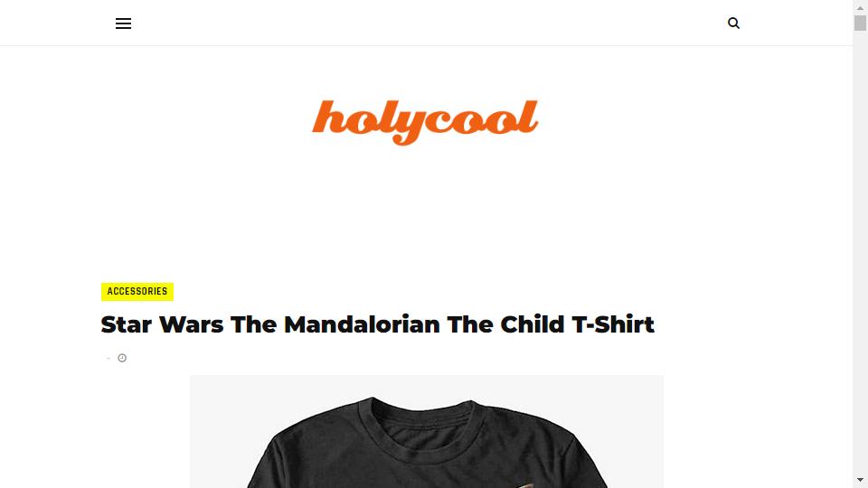Click the scrollbar up arrow
This screenshot has height=488, width=868.
click(860, 8)
